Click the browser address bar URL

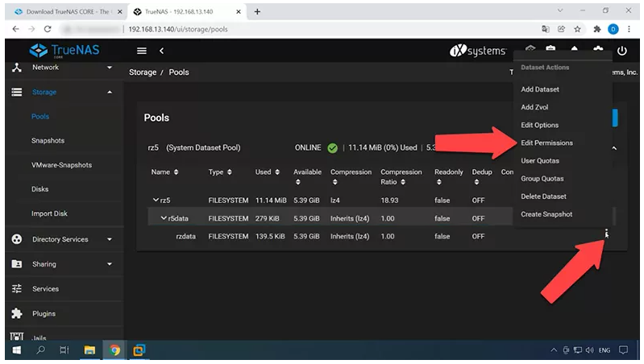click(178, 29)
